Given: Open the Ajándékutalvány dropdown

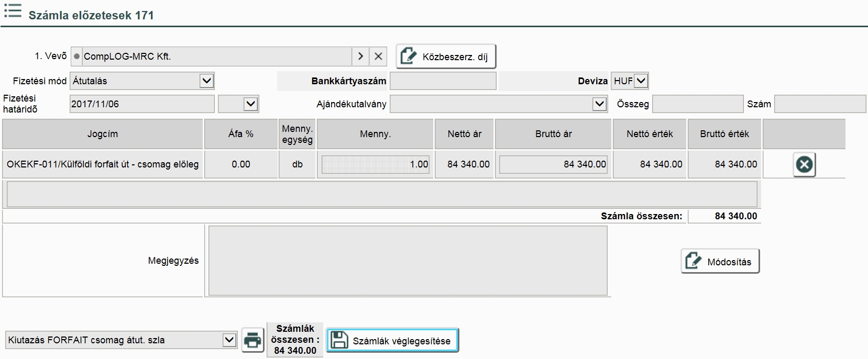Looking at the screenshot, I should point(599,104).
